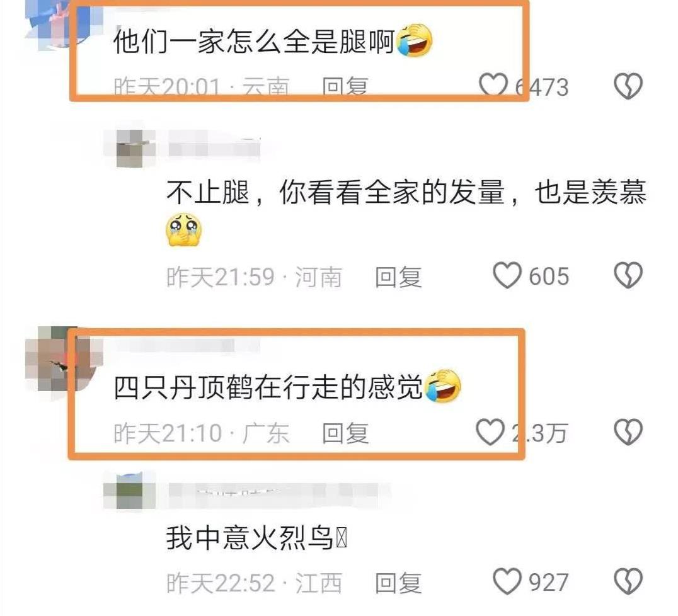
Task: Tap broken heart on the Jiangxi reply
Action: (628, 581)
